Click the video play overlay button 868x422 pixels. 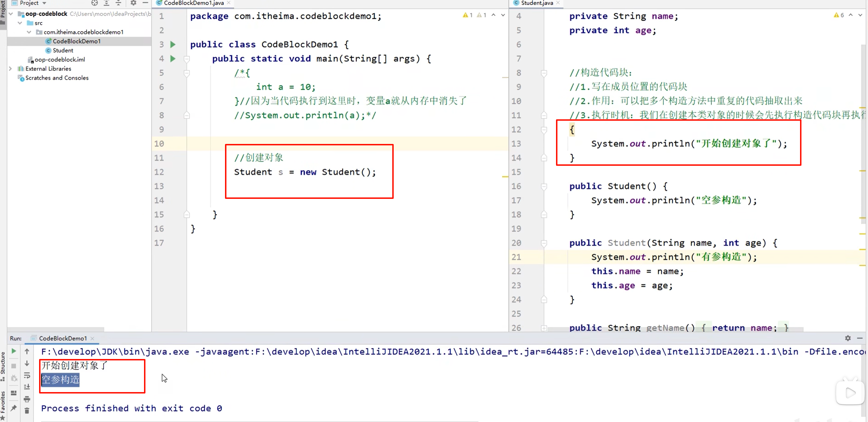point(850,392)
